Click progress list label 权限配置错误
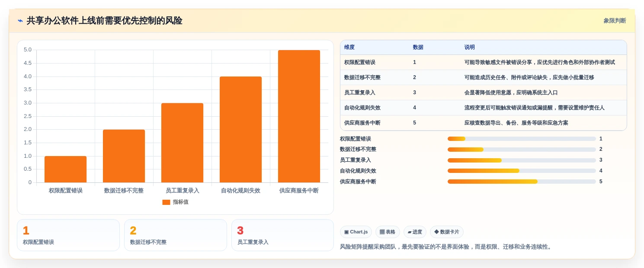The height and width of the screenshot is (268, 644). click(x=356, y=139)
